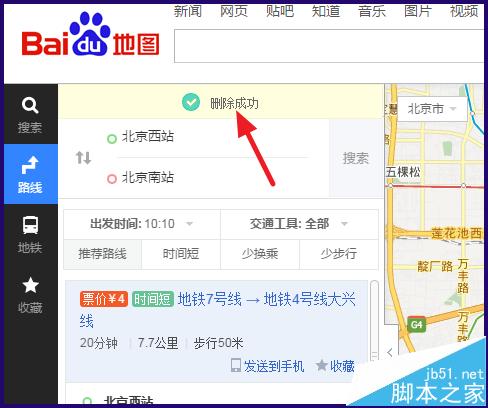Click the 五棵松 label on the map
The height and width of the screenshot is (408, 488).
[403, 172]
